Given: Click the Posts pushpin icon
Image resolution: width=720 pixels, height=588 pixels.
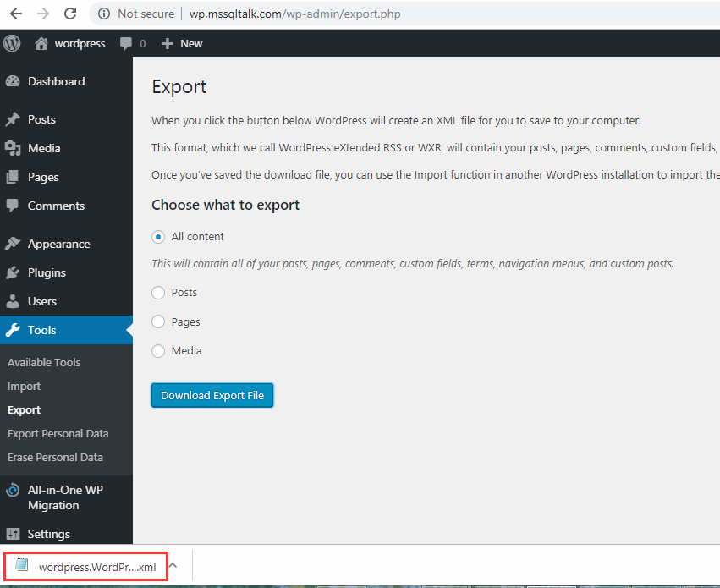Looking at the screenshot, I should coord(13,119).
